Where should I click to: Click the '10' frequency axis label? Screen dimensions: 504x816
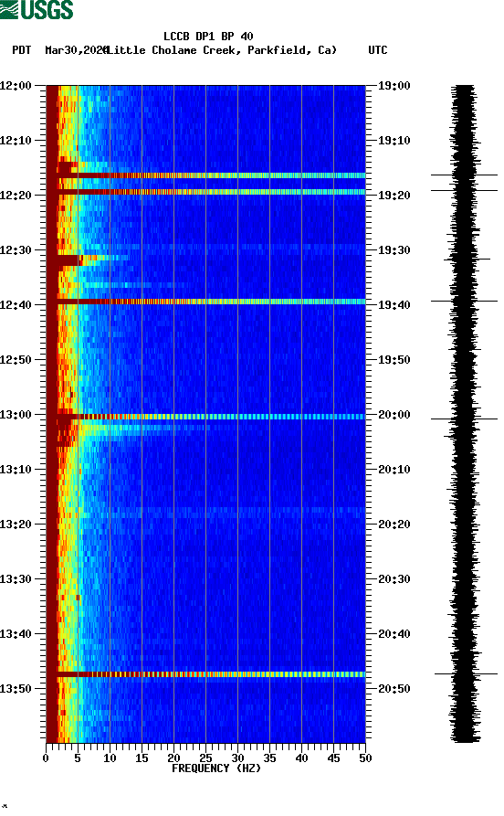tap(110, 758)
